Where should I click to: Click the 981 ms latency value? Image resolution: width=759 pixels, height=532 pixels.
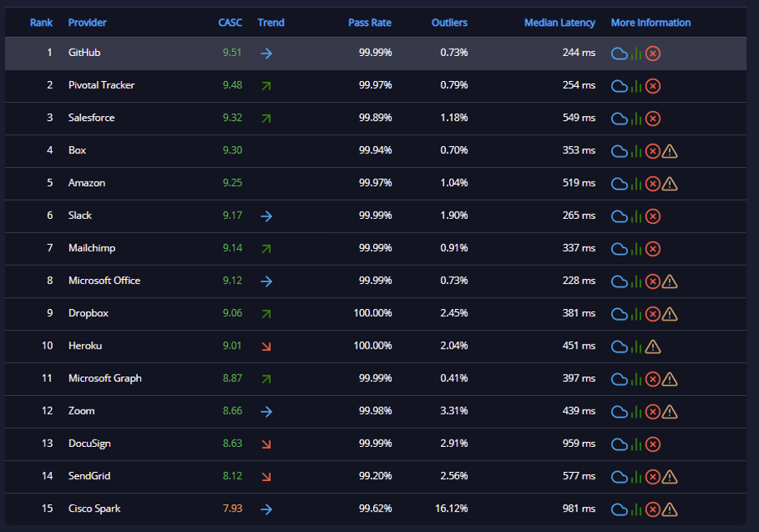[579, 508]
